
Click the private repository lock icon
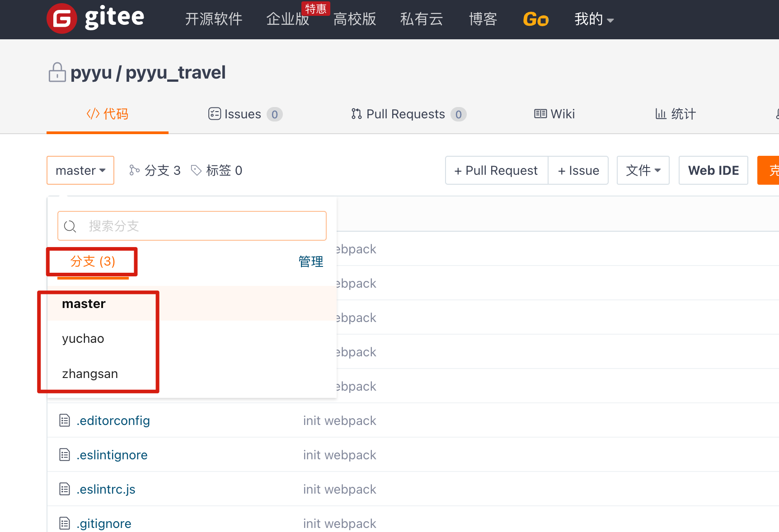click(57, 72)
